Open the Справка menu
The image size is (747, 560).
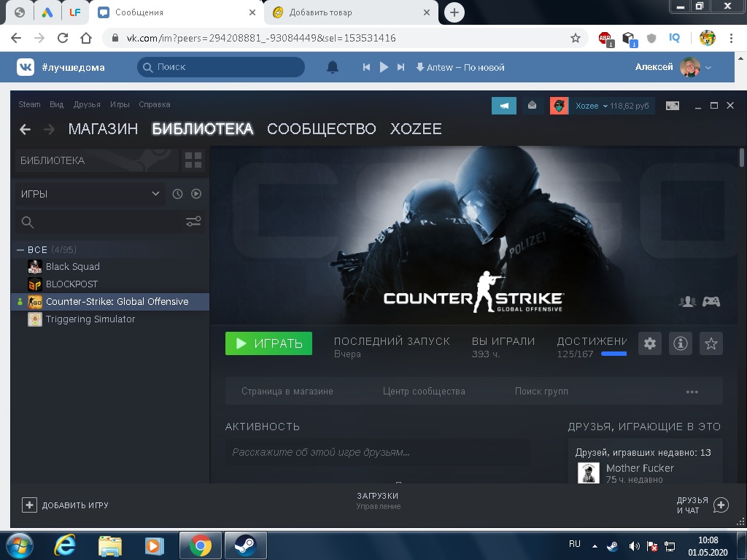155,104
